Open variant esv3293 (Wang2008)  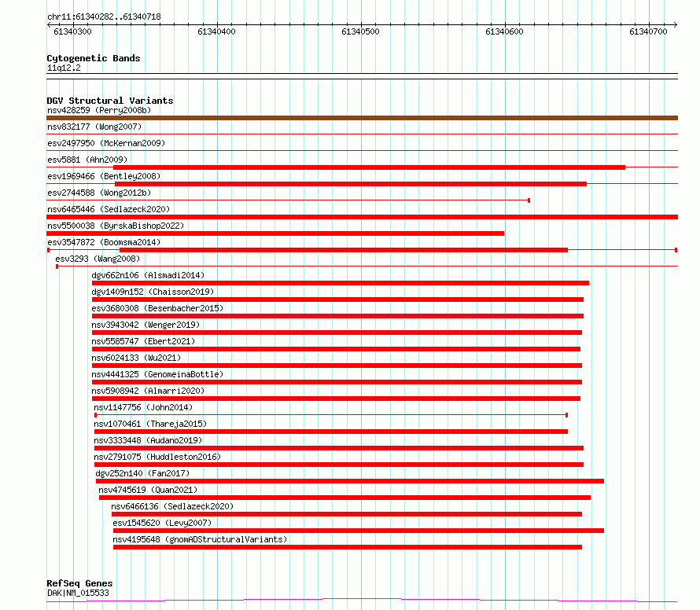pos(98,259)
